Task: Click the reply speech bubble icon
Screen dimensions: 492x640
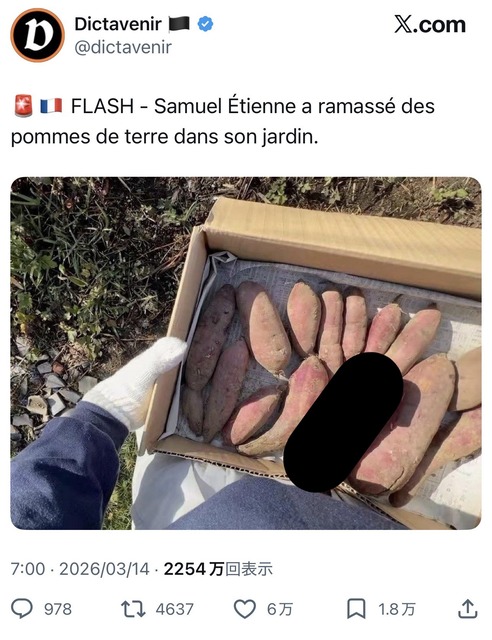Action: point(22,609)
